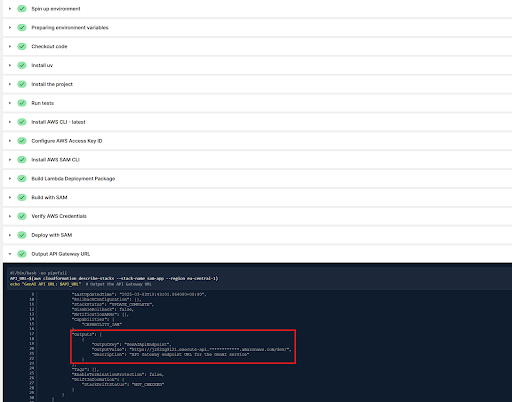The image size is (512, 402).
Task: Click the green checkmark for Build with SAM
Action: 22,197
